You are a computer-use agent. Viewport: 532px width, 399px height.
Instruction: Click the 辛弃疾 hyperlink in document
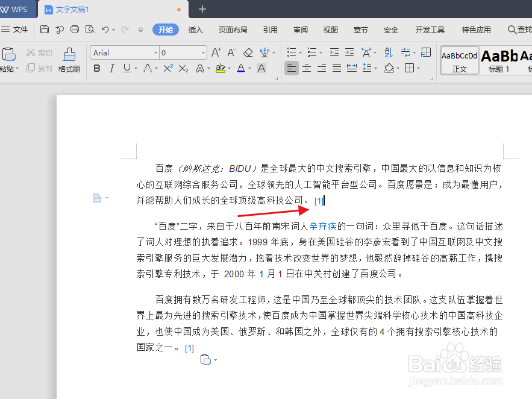(x=323, y=226)
